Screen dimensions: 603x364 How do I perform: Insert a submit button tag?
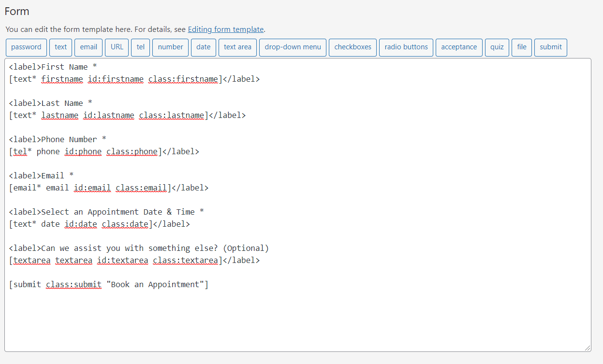551,47
